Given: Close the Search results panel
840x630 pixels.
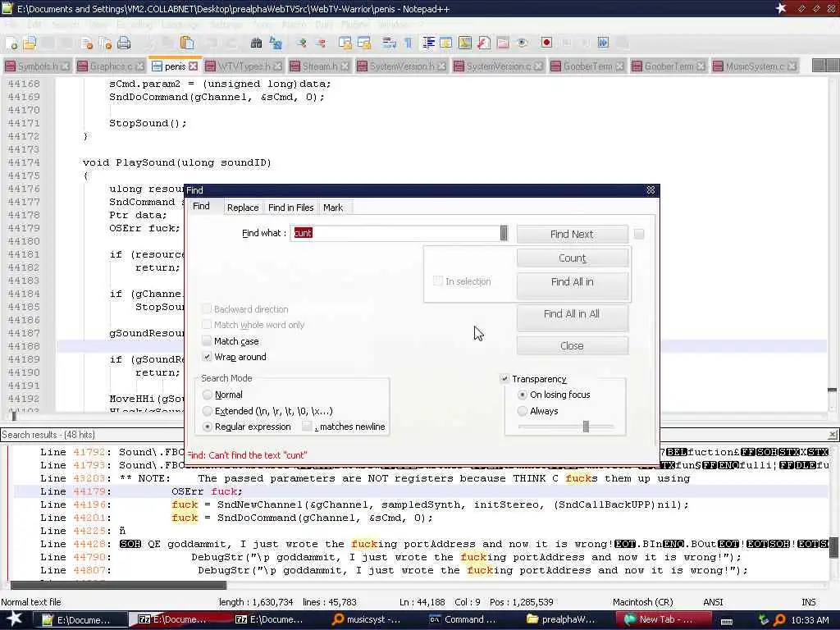Looking at the screenshot, I should (833, 435).
